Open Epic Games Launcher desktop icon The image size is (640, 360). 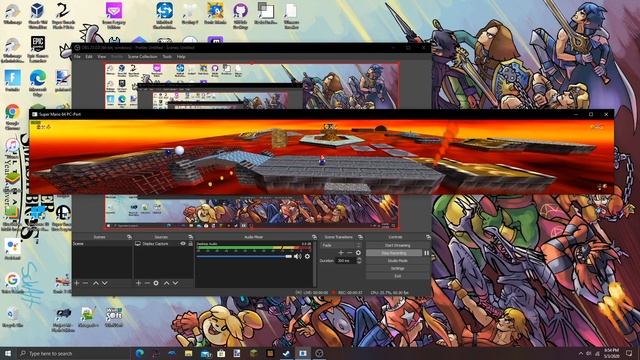(x=38, y=49)
